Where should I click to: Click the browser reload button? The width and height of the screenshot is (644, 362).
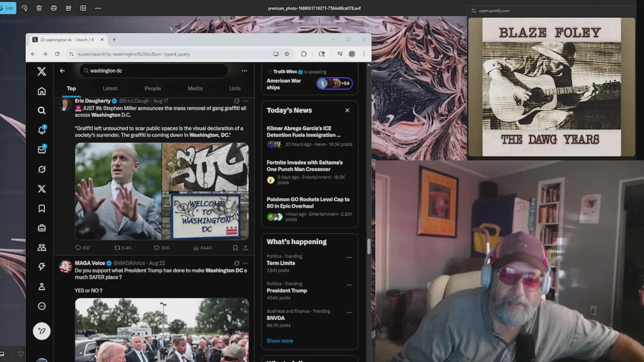click(x=57, y=54)
